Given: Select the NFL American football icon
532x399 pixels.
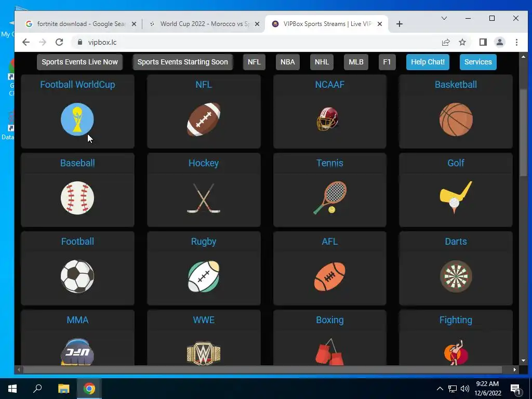Looking at the screenshot, I should point(204,119).
